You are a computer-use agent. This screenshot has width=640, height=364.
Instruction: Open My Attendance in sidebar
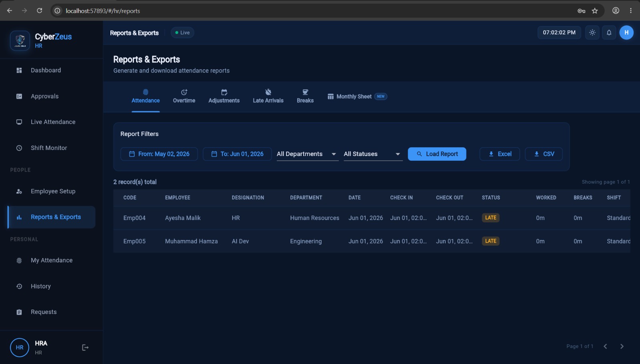click(51, 260)
